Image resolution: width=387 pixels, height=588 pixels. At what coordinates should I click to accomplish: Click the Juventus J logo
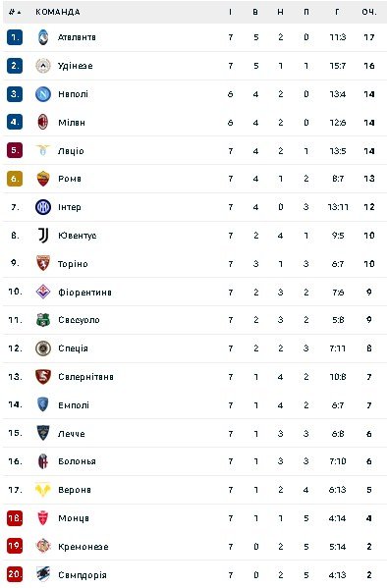(x=43, y=236)
